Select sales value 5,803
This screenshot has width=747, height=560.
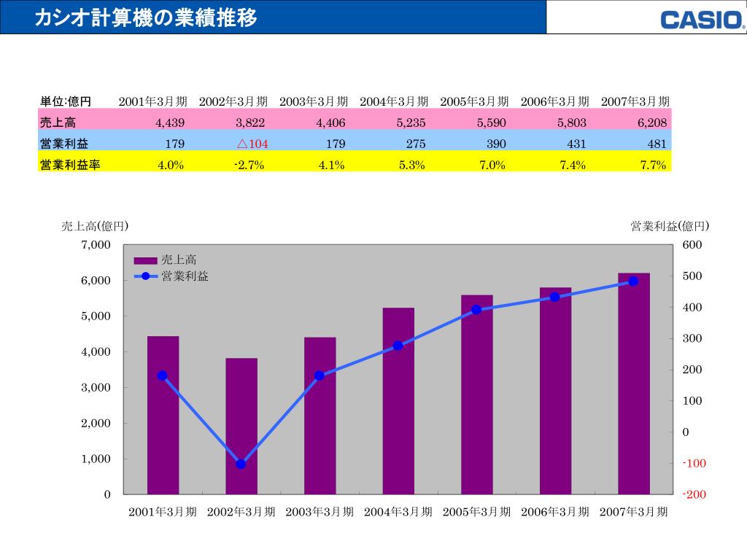(572, 122)
